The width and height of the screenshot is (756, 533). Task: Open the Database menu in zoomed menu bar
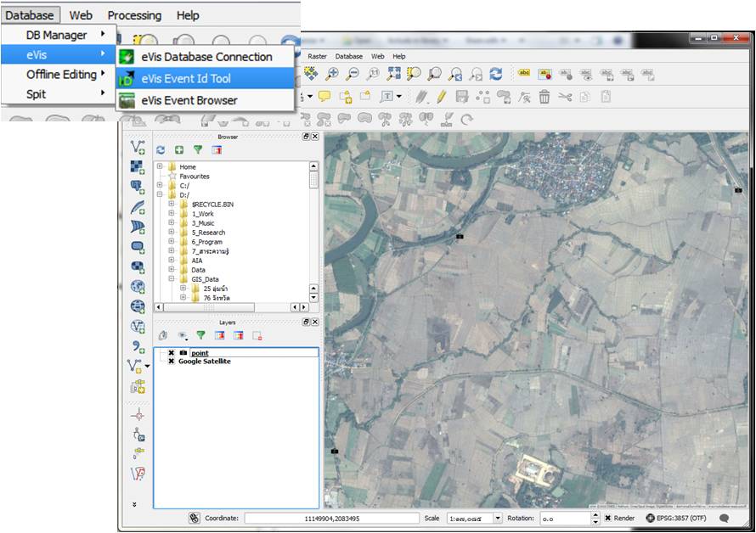[x=30, y=15]
